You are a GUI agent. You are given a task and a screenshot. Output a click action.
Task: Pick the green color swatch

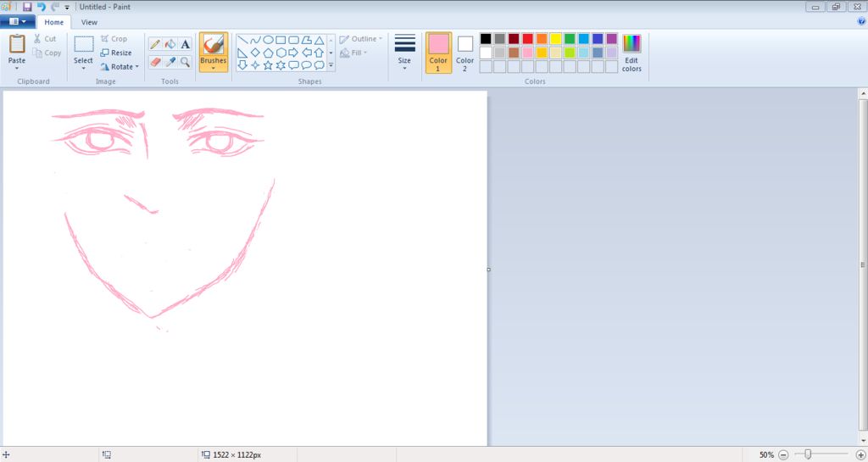[x=570, y=39]
